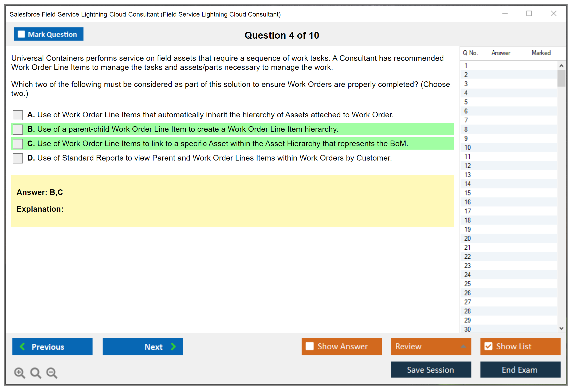574x392 pixels.
Task: Uncheck the Show List option
Action: pos(488,346)
